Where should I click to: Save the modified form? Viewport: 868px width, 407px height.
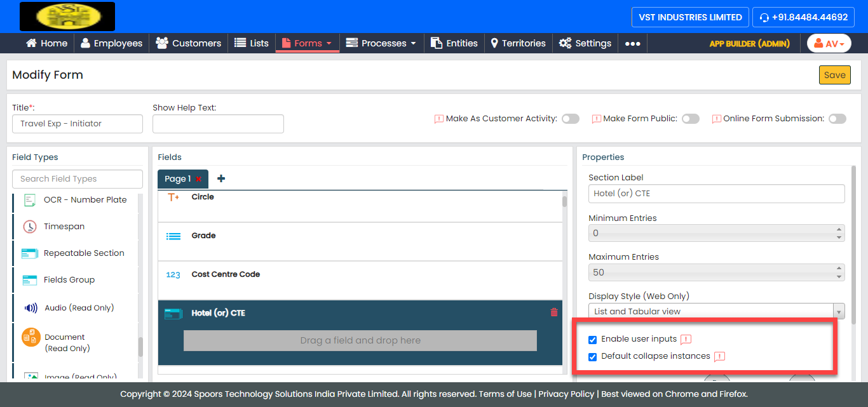834,75
